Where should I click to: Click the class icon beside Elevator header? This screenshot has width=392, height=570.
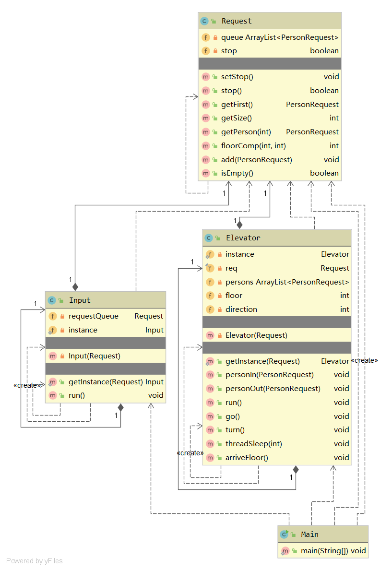click(209, 238)
